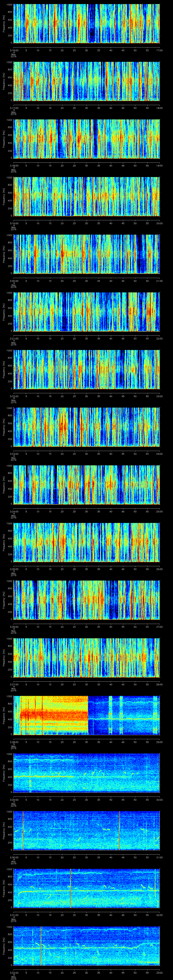173x980 pixels.
Task: Click the '3:29:00' start time label
Action: pos(14,800)
